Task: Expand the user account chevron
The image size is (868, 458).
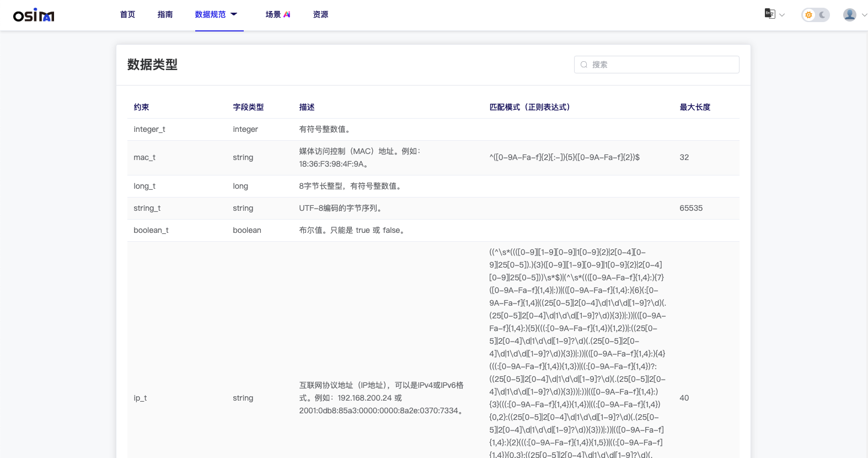Action: (x=864, y=15)
